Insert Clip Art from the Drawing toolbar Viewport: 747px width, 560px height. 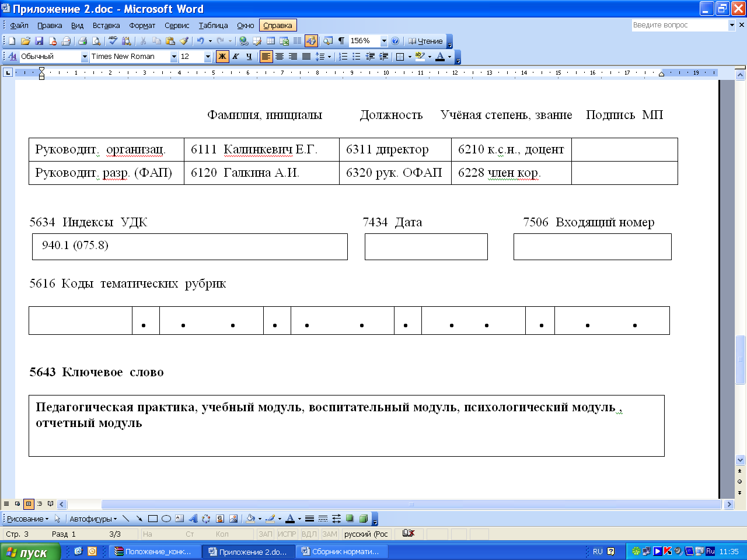point(220,519)
